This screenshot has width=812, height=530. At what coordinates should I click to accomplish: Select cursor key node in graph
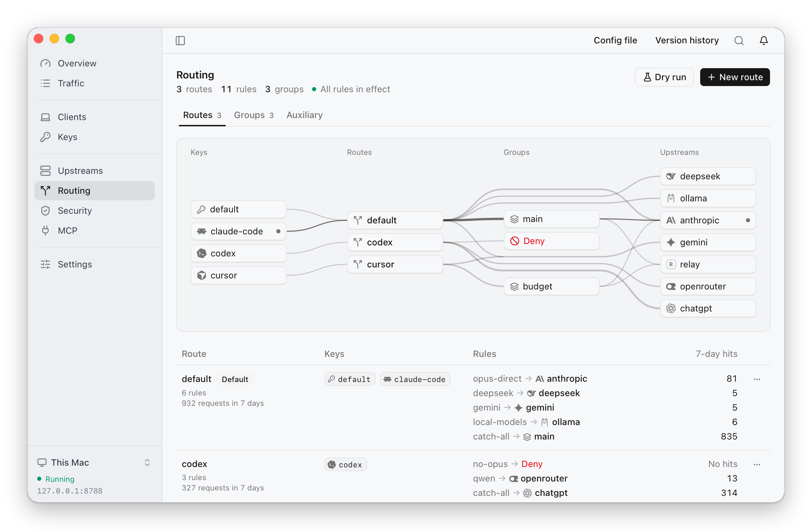coord(238,275)
